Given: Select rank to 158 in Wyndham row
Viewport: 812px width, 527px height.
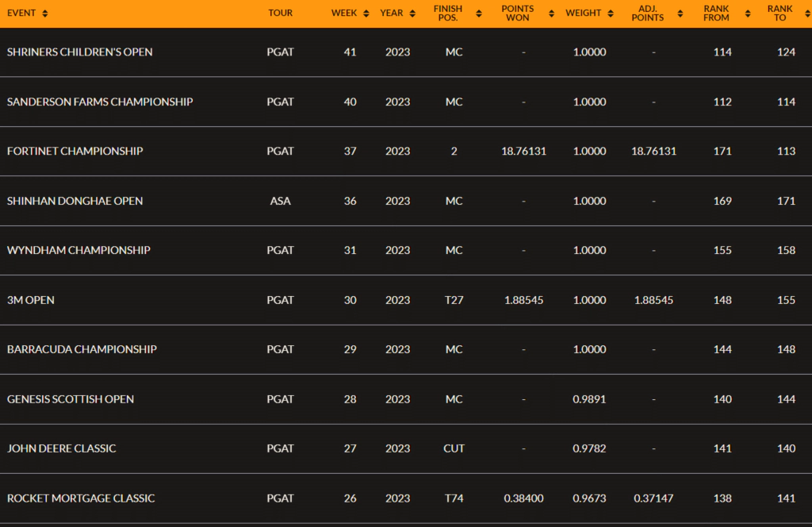Looking at the screenshot, I should coord(786,250).
